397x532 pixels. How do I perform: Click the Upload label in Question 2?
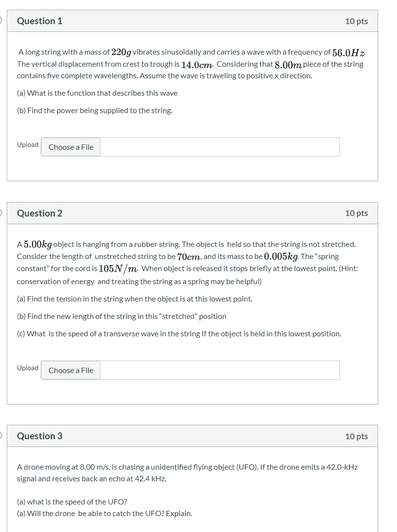28,368
